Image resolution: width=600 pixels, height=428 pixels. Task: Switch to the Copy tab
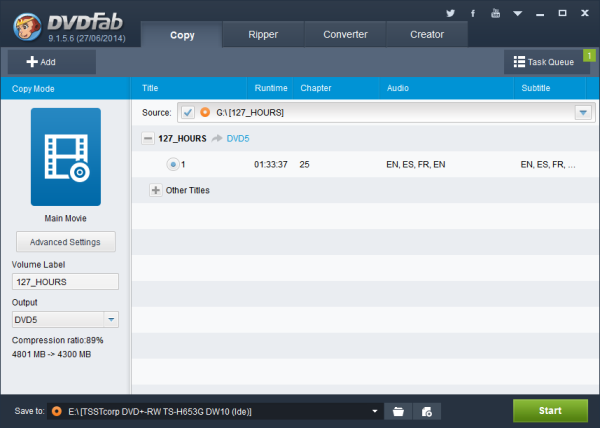coord(182,35)
